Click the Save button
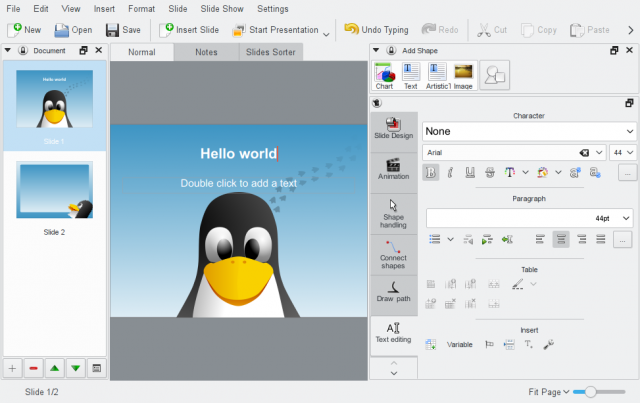Screen dimensions: 640x403 [123, 30]
